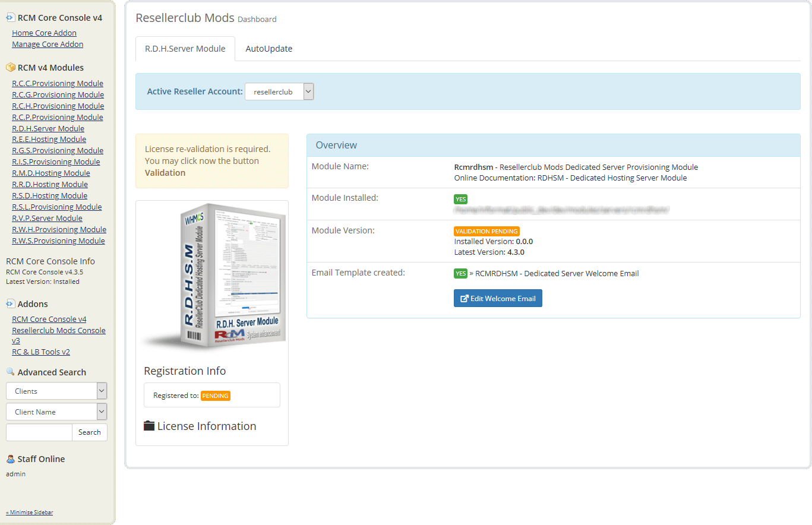Open R.D.H.Server Module sidebar link

48,129
